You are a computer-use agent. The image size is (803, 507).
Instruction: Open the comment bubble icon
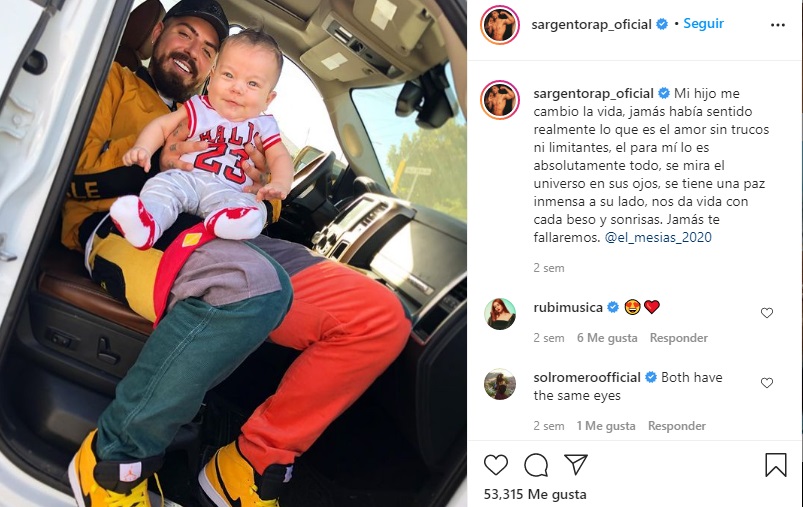click(536, 465)
